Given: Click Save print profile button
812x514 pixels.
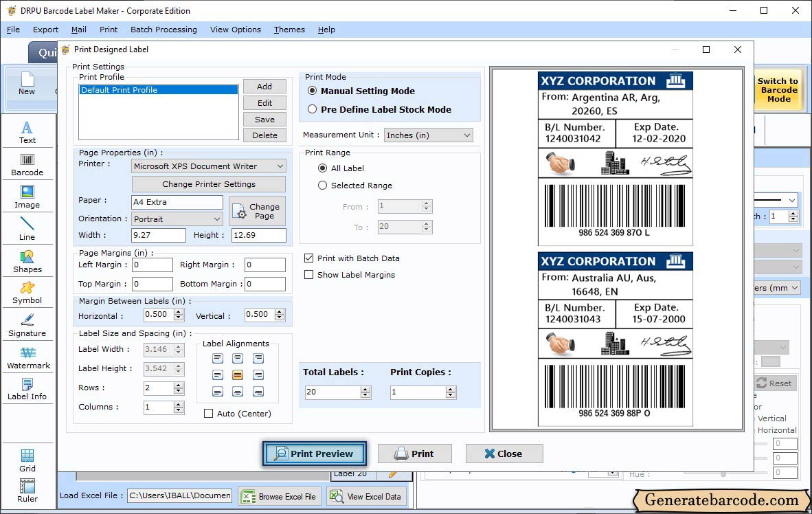Looking at the screenshot, I should coord(264,119).
